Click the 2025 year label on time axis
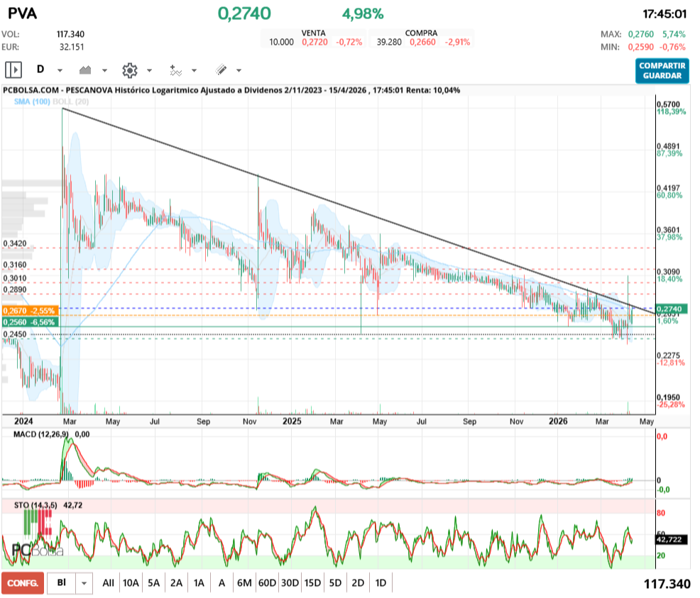This screenshot has height=598, width=700. (292, 421)
